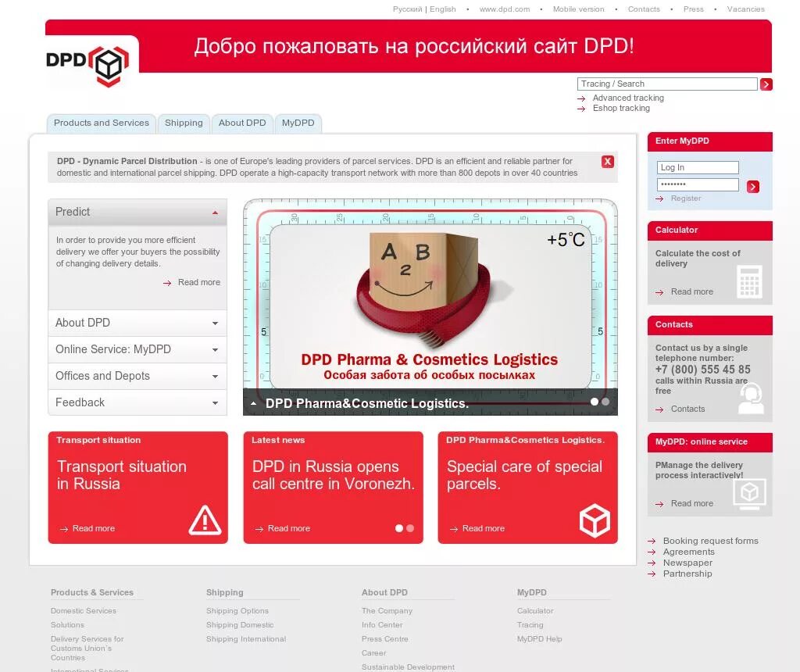
Task: Open footer Tracing link
Action: (530, 625)
